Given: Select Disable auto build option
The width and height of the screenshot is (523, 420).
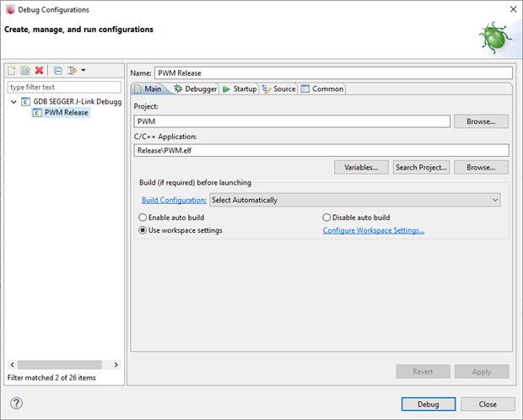Looking at the screenshot, I should [x=326, y=218].
